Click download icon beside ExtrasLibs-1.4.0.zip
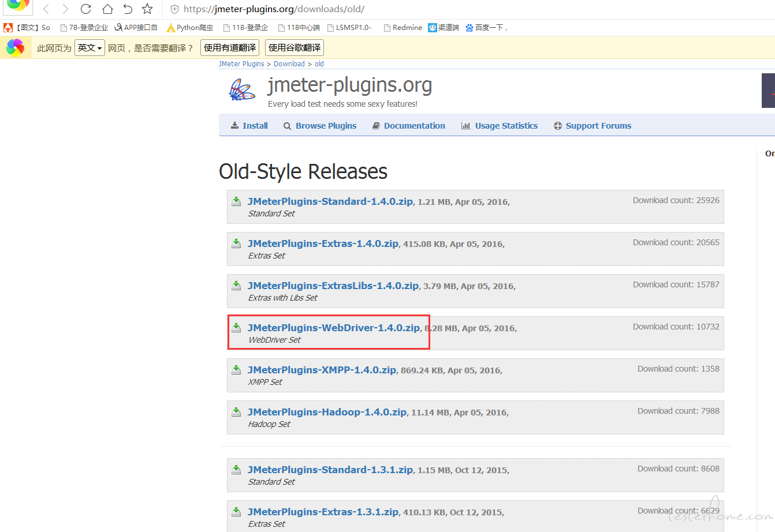775x532 pixels. [236, 286]
